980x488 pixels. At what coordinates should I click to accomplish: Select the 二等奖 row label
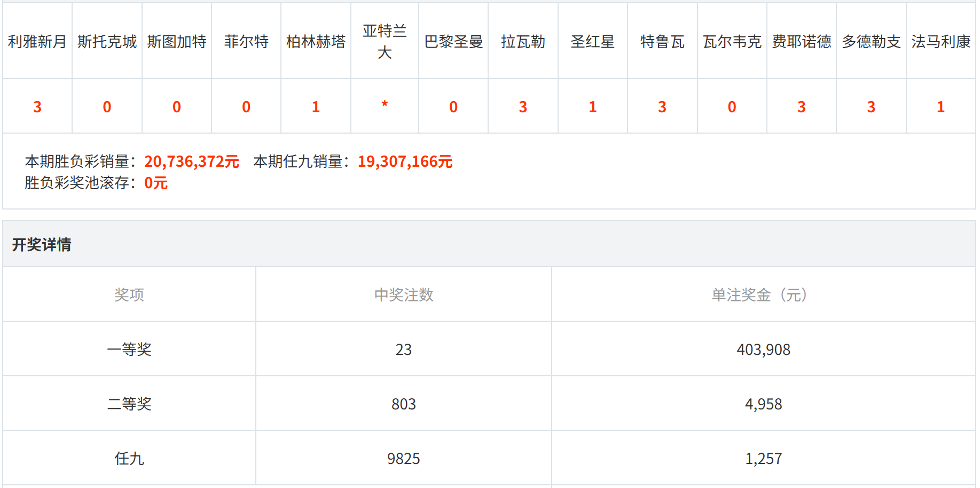[x=129, y=404]
